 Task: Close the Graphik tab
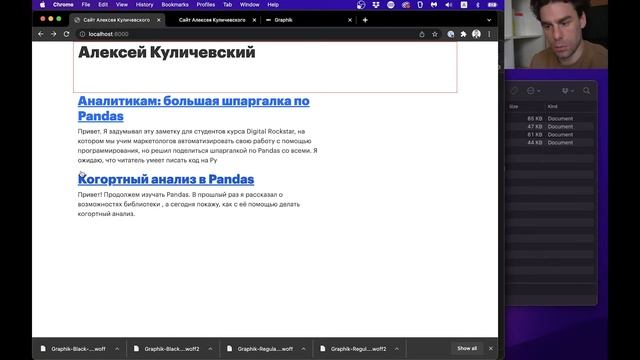[350, 20]
